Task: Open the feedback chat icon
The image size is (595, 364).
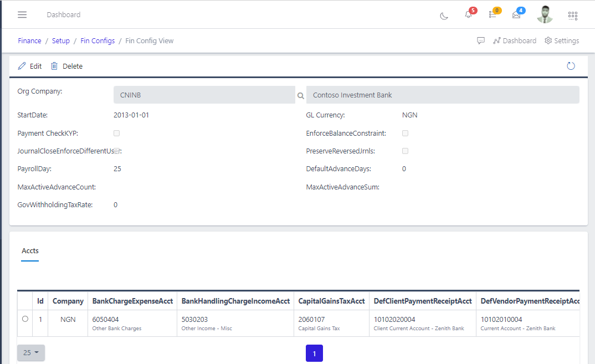Action: pos(480,40)
